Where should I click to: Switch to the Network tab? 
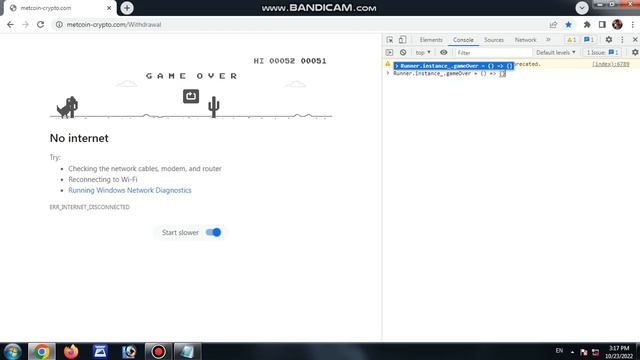pyautogui.click(x=525, y=40)
